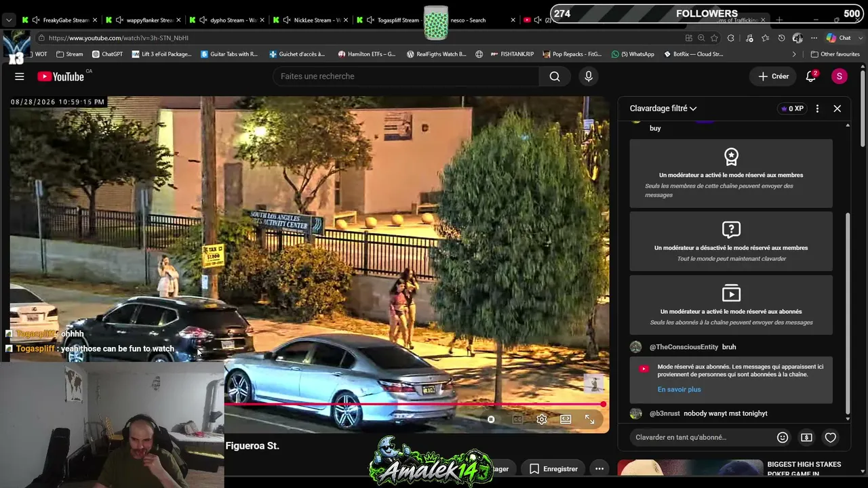Open the Other favourites folder

coord(835,54)
